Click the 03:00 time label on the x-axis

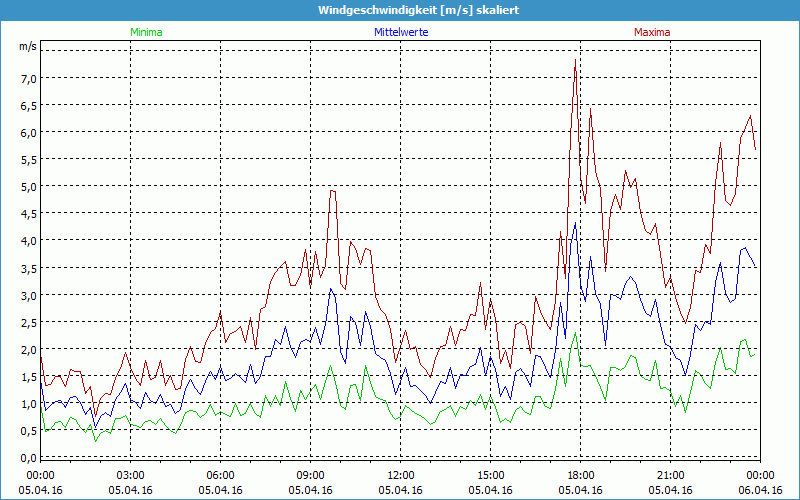coord(131,476)
